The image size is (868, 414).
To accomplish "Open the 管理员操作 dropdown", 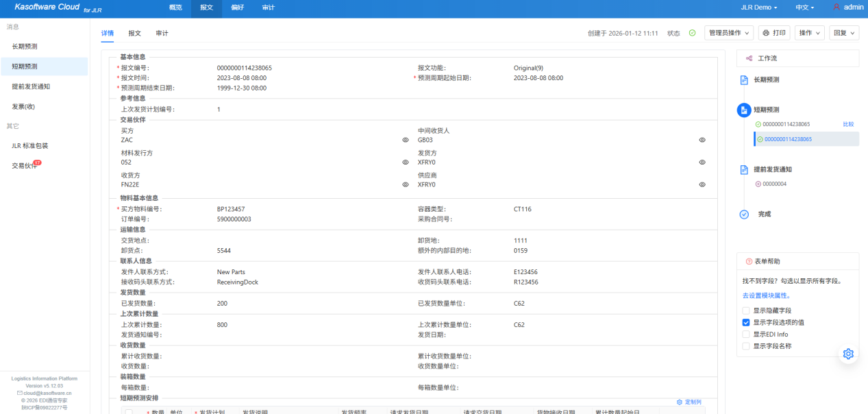I will (x=729, y=33).
